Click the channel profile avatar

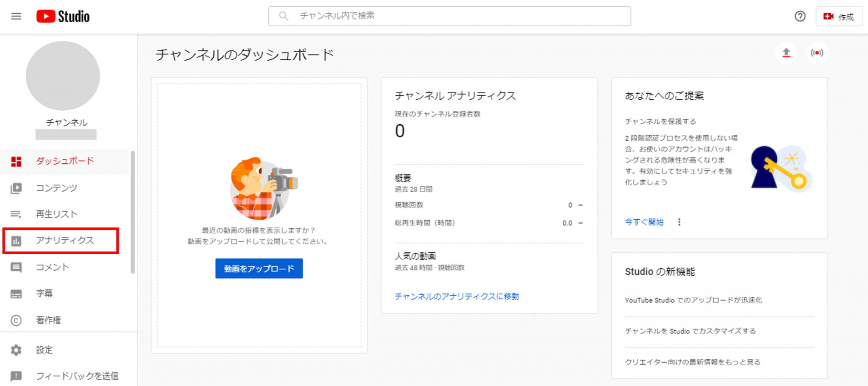click(63, 76)
